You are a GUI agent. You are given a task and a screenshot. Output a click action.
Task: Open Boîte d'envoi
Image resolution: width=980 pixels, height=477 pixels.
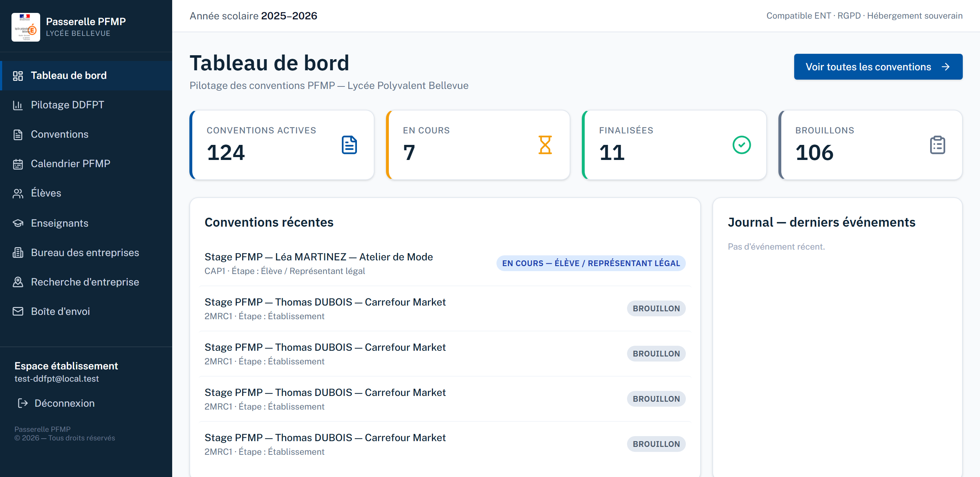87,311
